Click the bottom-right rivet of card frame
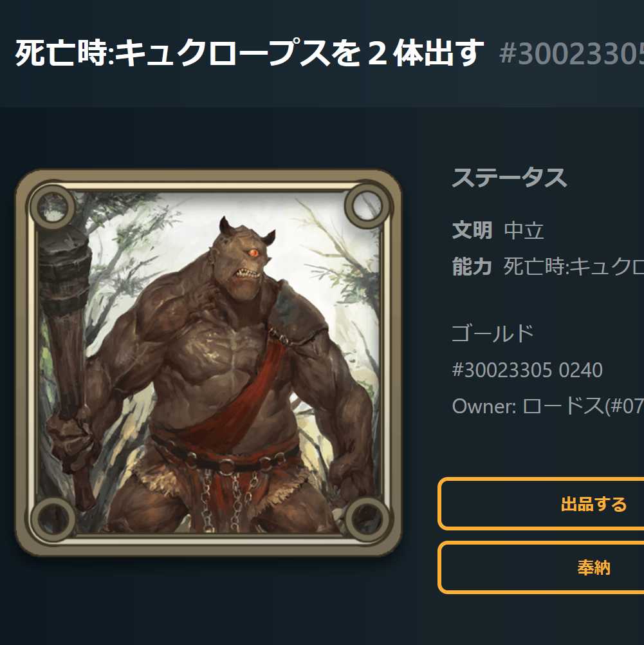 tap(367, 518)
